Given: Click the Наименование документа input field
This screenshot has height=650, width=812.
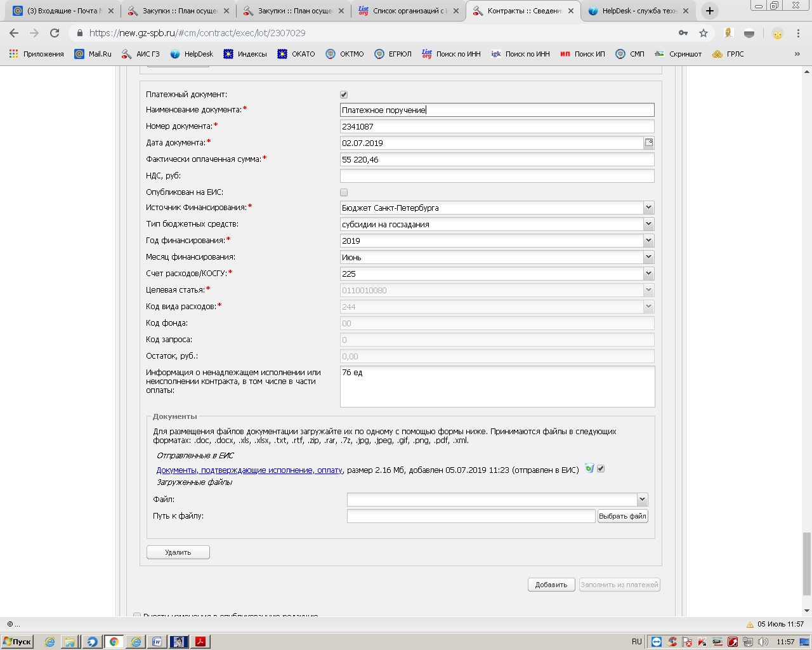Looking at the screenshot, I should tap(497, 110).
